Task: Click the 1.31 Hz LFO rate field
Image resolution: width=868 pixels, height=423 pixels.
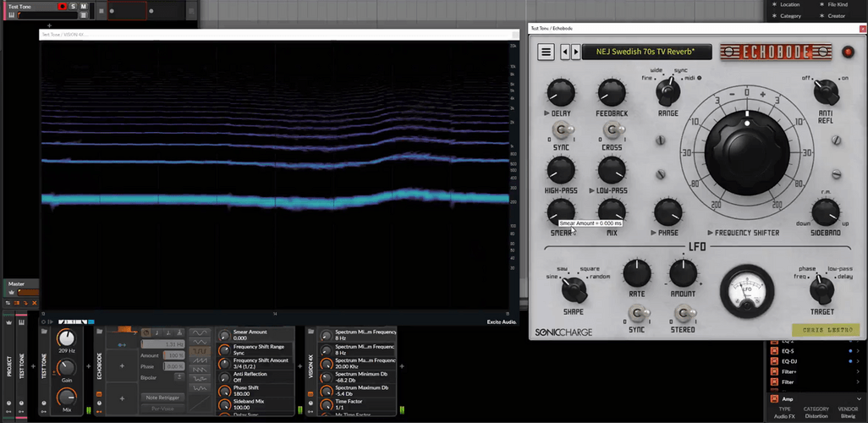Action: point(162,344)
